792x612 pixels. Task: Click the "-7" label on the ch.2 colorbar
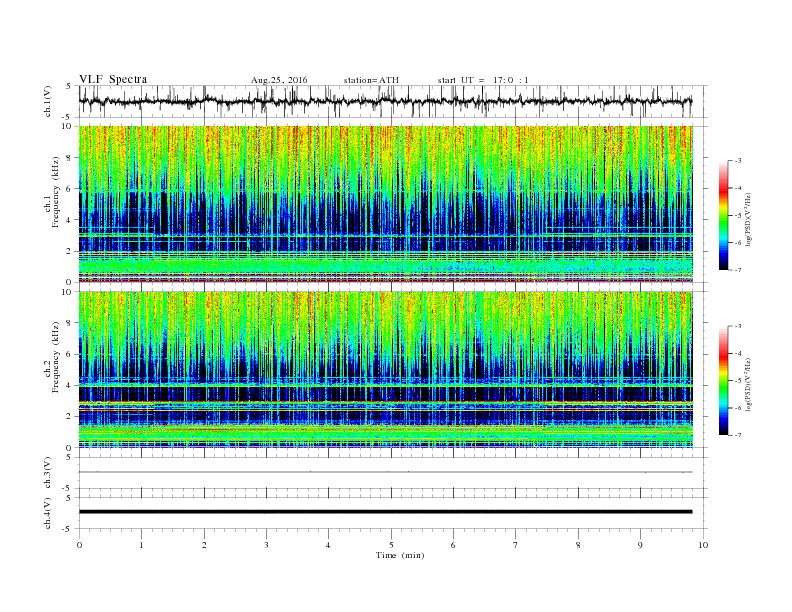pos(737,435)
